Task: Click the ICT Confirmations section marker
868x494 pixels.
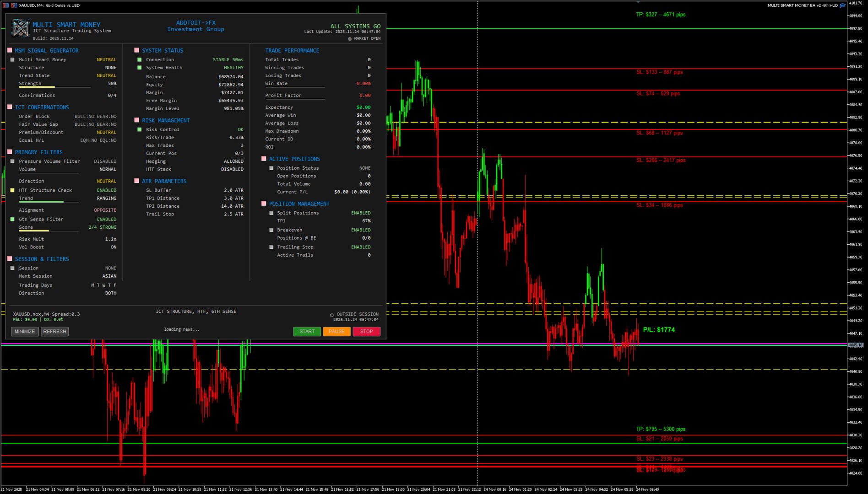Action: coord(10,107)
